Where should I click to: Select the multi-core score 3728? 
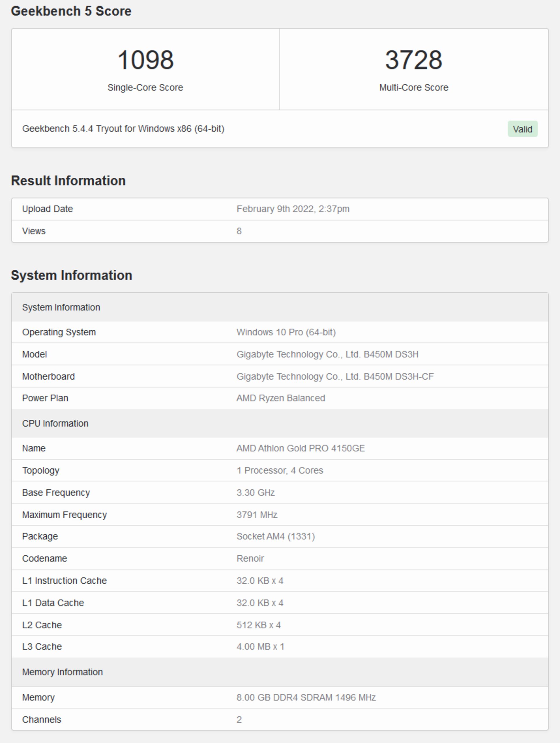[x=414, y=60]
